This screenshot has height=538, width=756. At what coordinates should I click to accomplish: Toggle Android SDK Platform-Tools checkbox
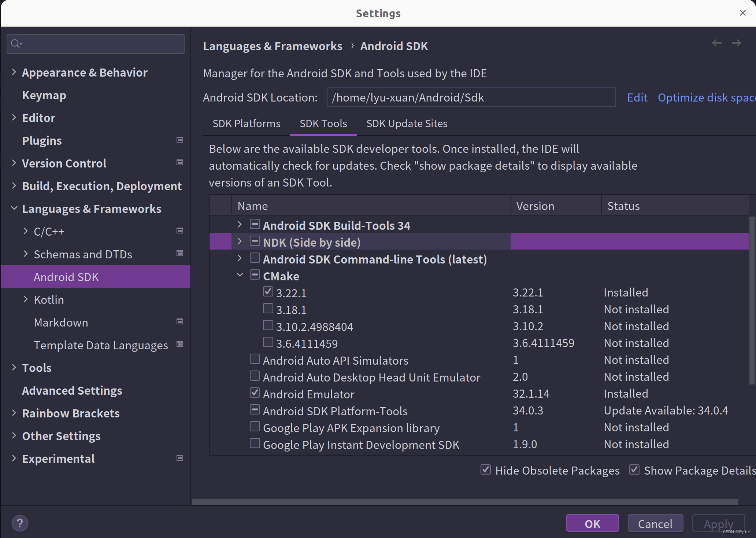pyautogui.click(x=255, y=410)
